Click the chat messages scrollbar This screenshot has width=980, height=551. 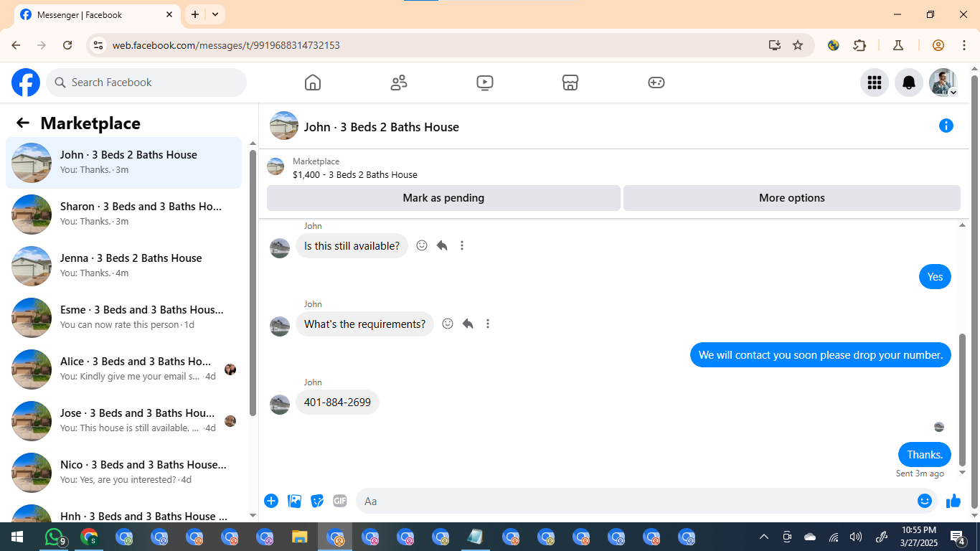963,400
